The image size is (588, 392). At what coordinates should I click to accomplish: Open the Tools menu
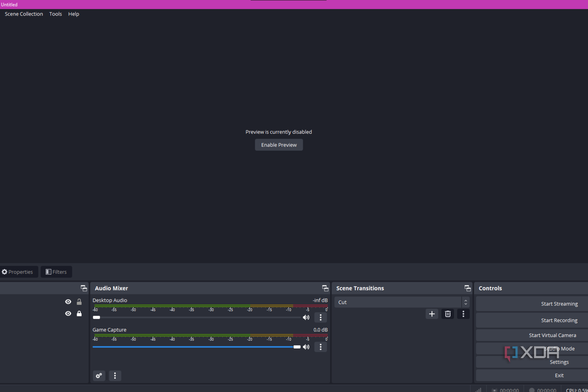tap(55, 14)
